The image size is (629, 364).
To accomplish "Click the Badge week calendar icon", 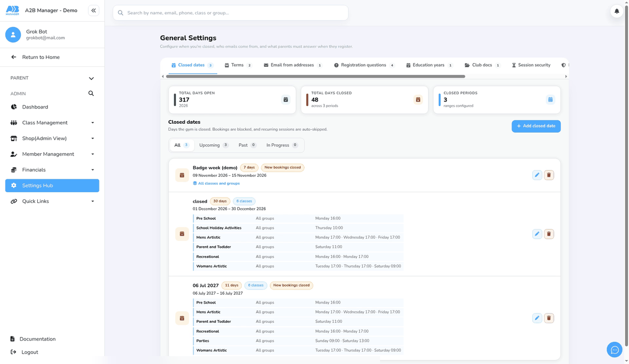I will [182, 175].
